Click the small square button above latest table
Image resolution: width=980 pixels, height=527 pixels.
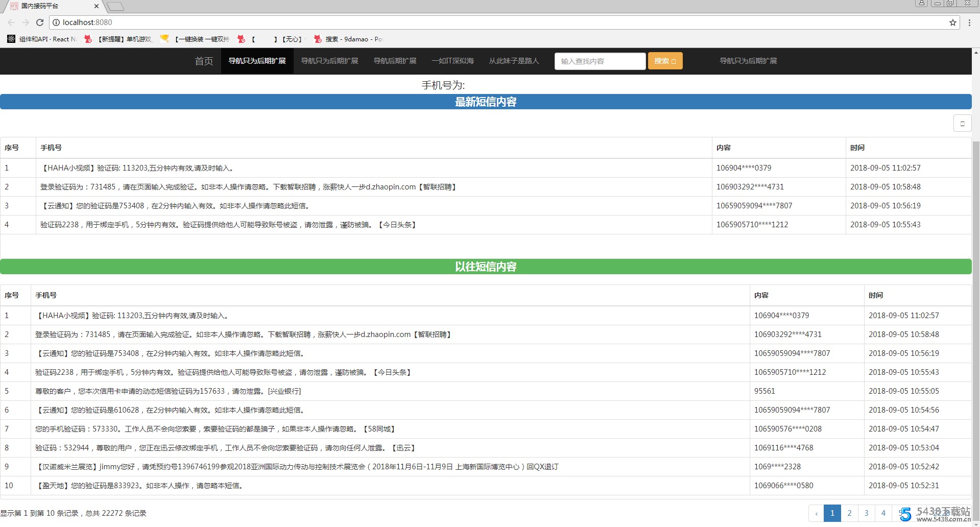962,124
